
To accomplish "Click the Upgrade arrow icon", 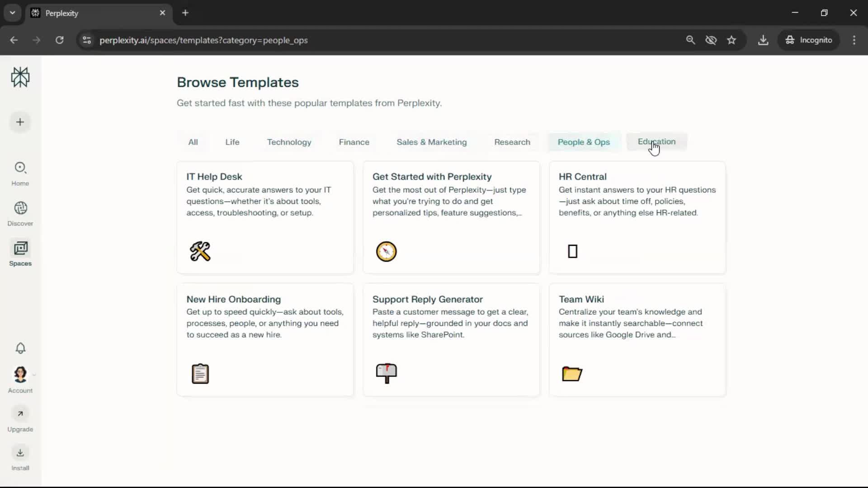I will coord(20,413).
